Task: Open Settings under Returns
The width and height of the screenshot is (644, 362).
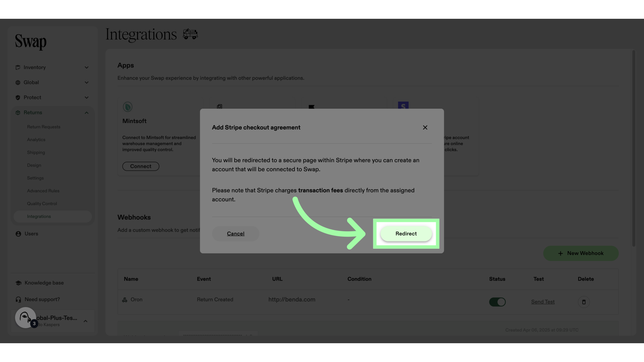Action: [35, 178]
